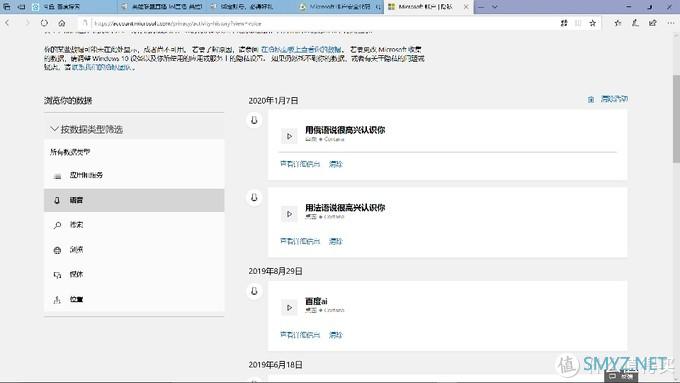Image resolution: width=680 pixels, height=383 pixels.
Task: Click microphone icon beside 用法语说很高兴认识你 entry
Action: (254, 198)
